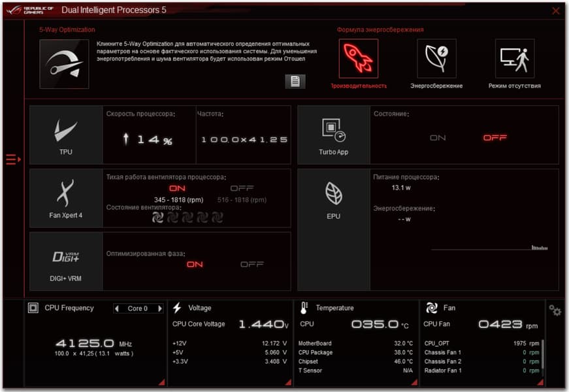Set Turbo App state to OFF
The height and width of the screenshot is (392, 569).
pos(495,138)
